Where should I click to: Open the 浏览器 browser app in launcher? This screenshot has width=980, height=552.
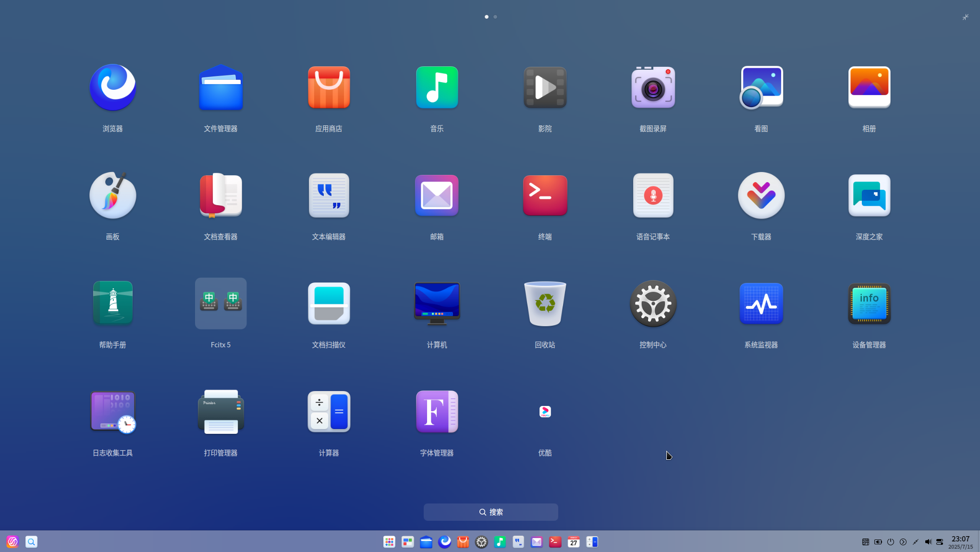pos(112,87)
